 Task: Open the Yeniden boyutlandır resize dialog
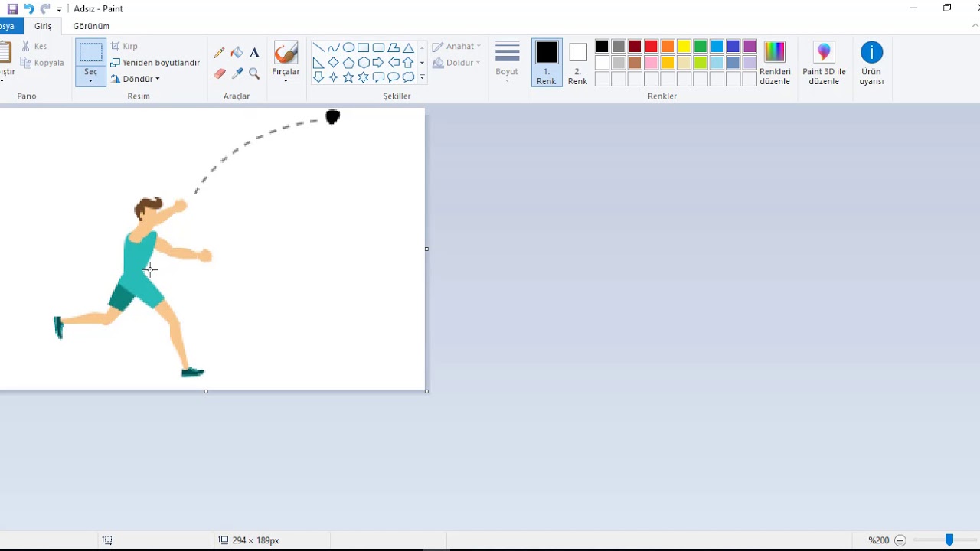point(155,63)
